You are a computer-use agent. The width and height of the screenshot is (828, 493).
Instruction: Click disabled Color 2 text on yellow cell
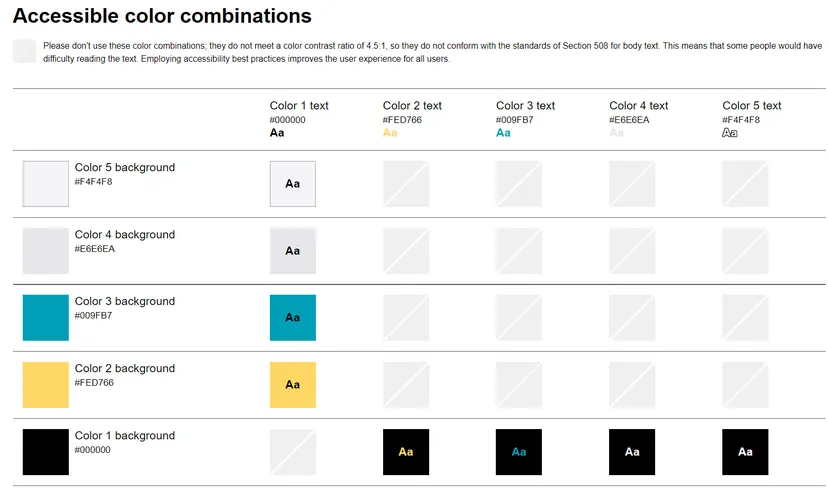pyautogui.click(x=406, y=385)
